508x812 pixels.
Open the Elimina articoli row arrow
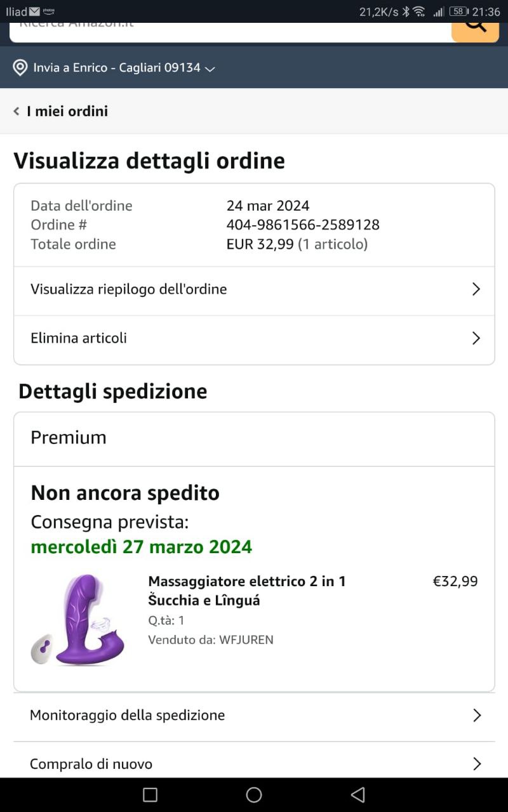click(476, 338)
